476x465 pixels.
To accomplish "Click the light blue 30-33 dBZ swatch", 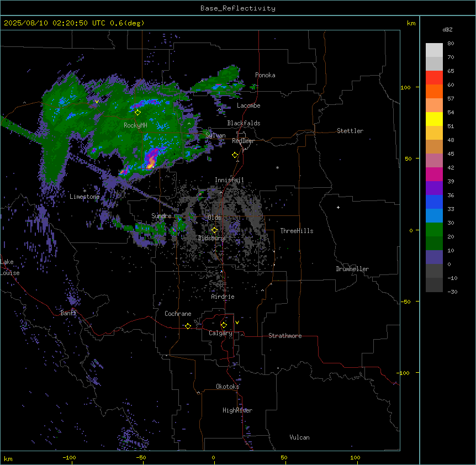I will (x=434, y=216).
